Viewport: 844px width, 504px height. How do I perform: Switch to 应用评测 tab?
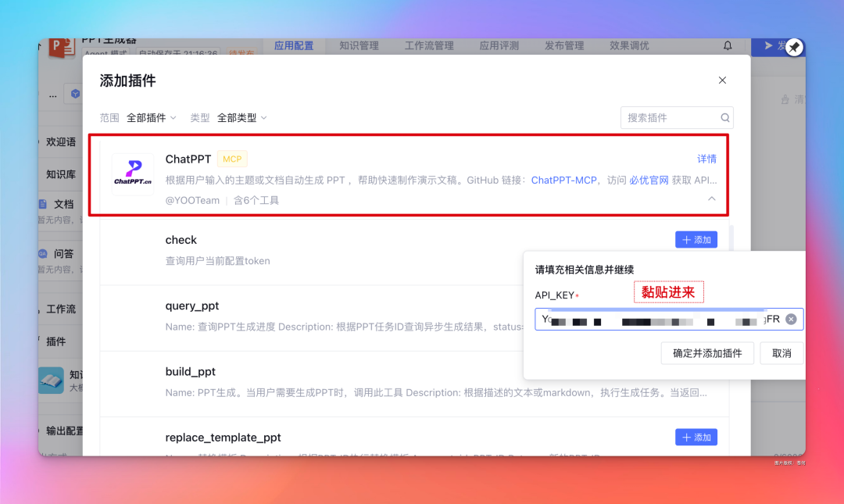point(499,46)
